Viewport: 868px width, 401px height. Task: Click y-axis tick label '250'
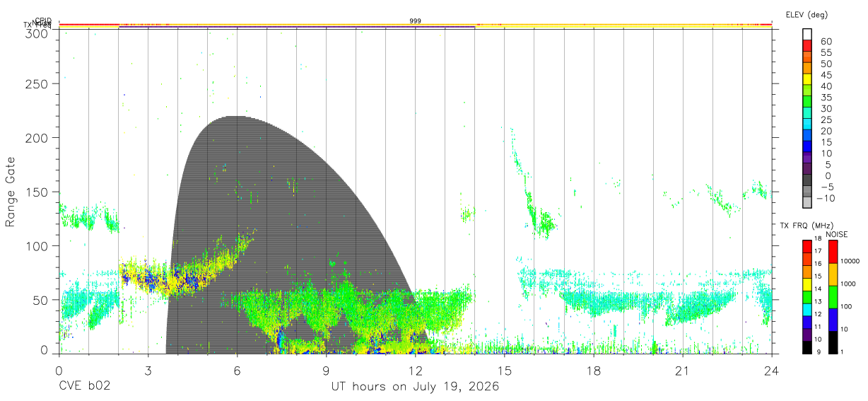(37, 83)
